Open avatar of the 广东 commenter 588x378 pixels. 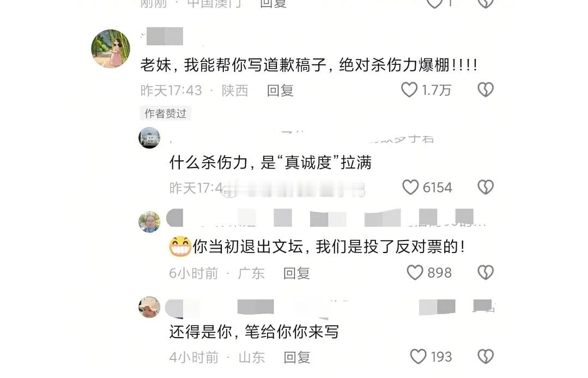(x=149, y=222)
